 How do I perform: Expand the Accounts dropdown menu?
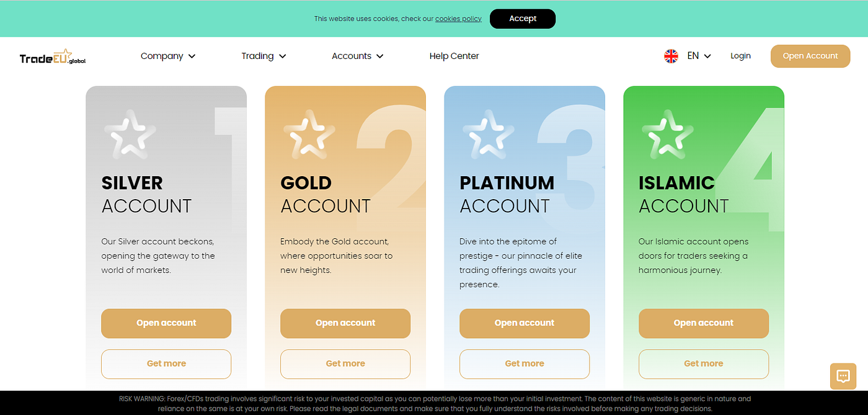pyautogui.click(x=358, y=56)
